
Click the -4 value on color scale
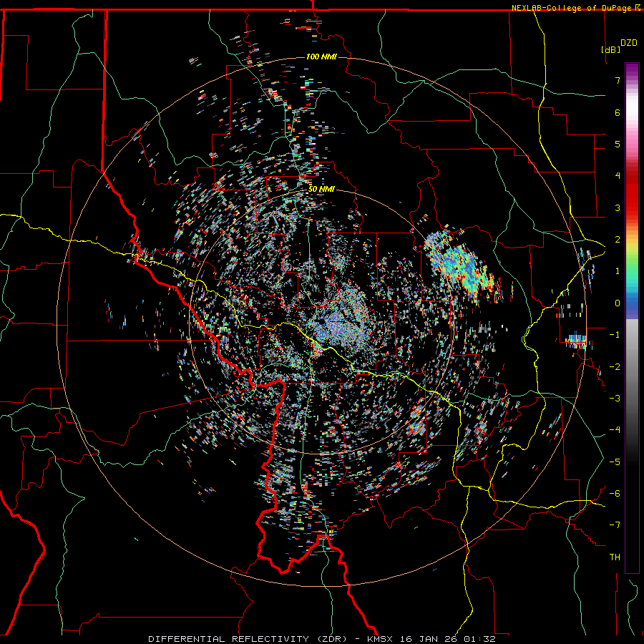[x=615, y=430]
